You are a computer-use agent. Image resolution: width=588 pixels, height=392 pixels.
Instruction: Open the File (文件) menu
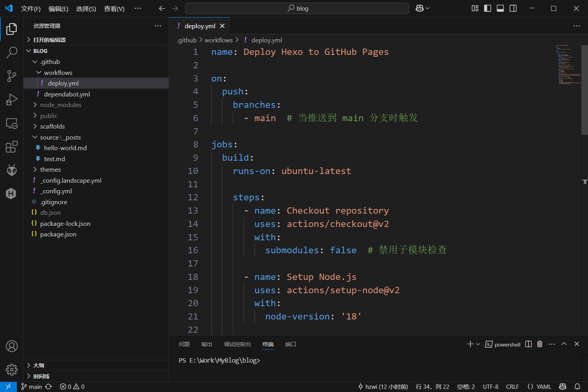click(31, 9)
